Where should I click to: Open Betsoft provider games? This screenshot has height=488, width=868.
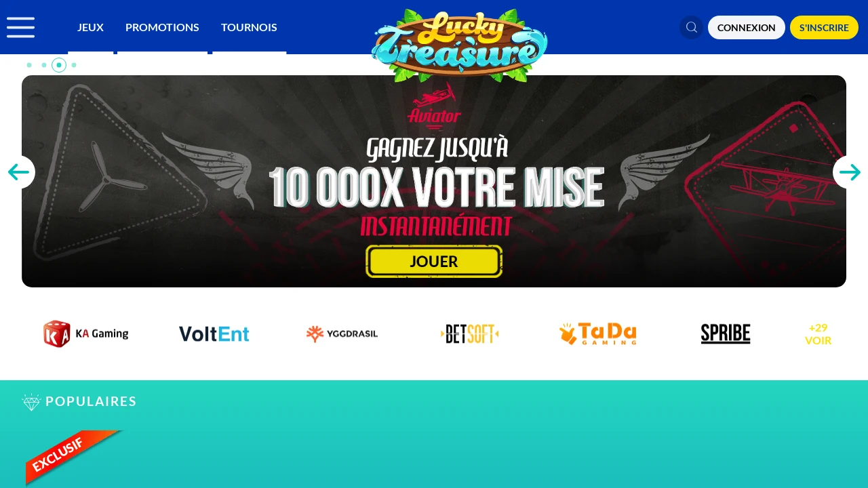[470, 334]
